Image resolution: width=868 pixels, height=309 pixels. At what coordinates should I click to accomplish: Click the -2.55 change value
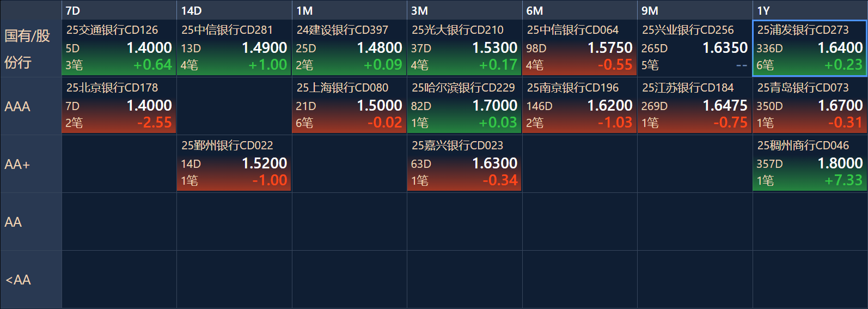click(x=155, y=123)
